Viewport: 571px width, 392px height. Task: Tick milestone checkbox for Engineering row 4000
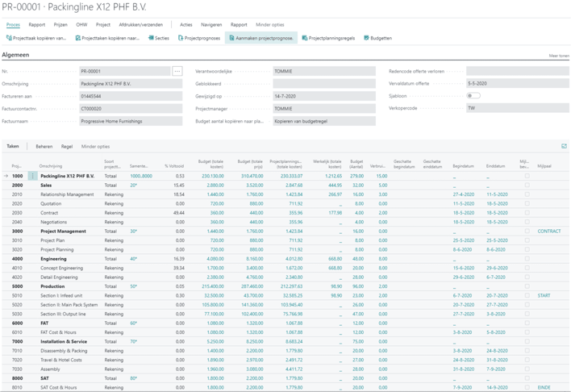pos(527,259)
